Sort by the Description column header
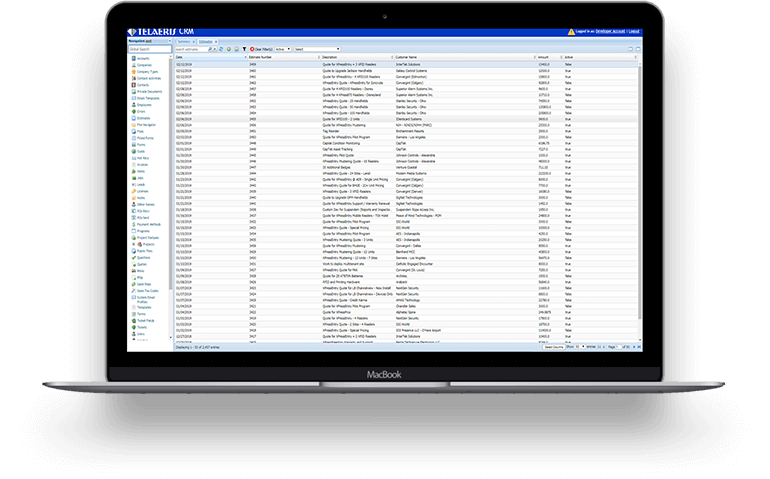770x479 pixels. [x=358, y=57]
